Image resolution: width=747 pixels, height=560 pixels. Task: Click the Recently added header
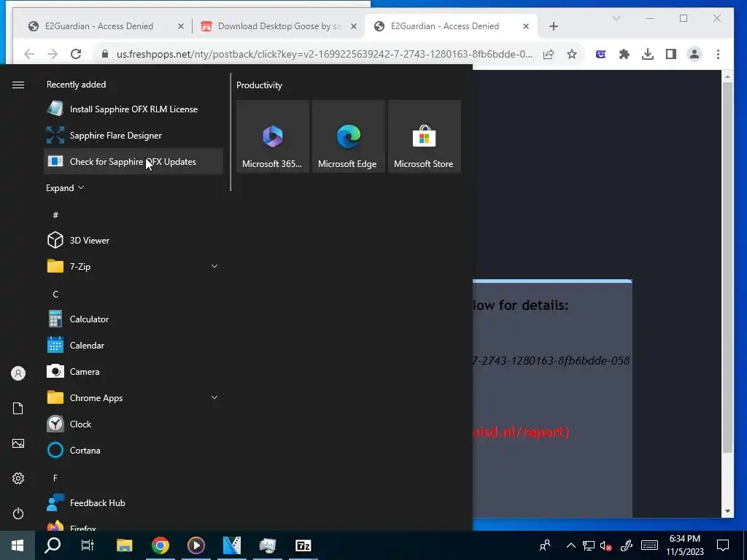click(x=76, y=85)
